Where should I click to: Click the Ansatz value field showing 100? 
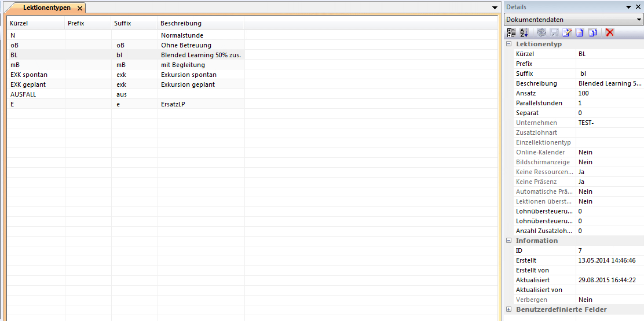608,93
